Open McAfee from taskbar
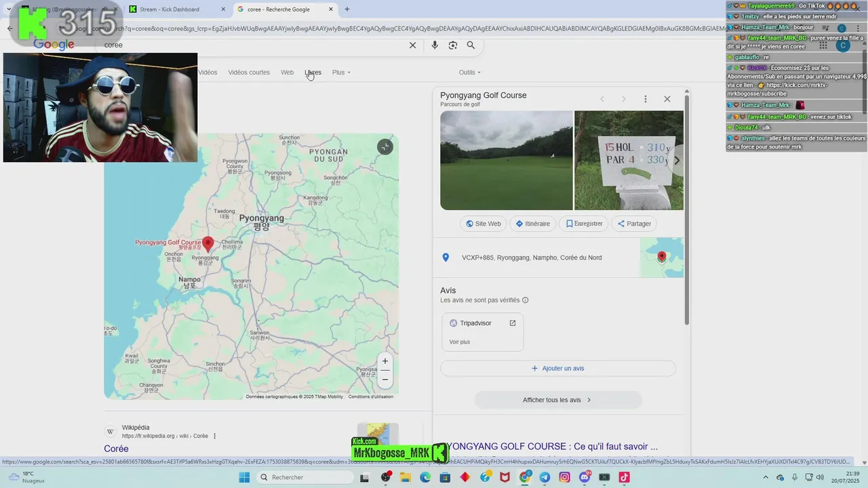 (x=505, y=477)
